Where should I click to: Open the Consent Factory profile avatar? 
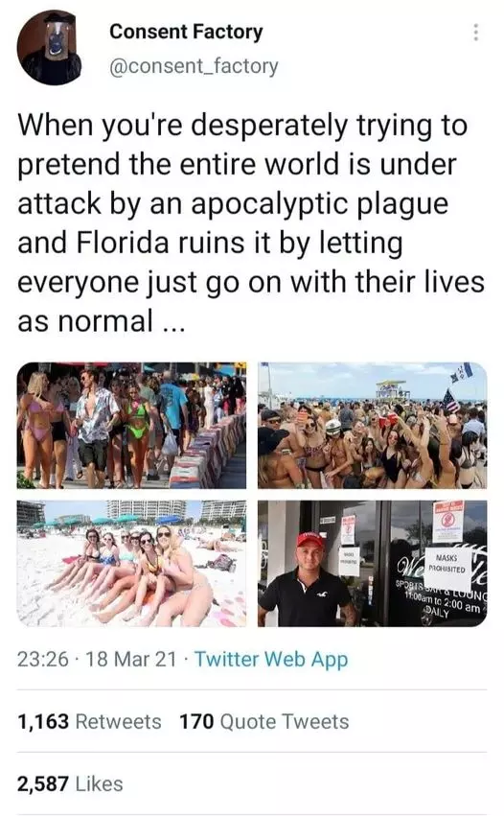50,47
